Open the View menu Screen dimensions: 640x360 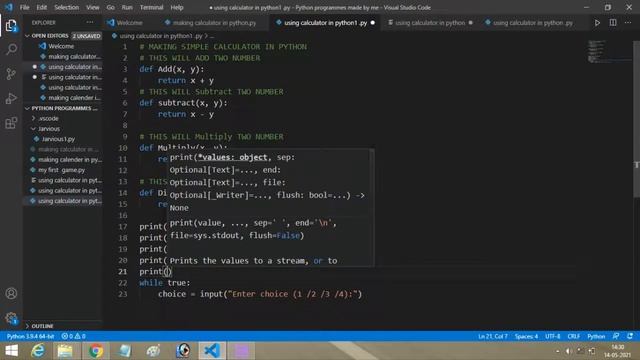(x=93, y=7)
